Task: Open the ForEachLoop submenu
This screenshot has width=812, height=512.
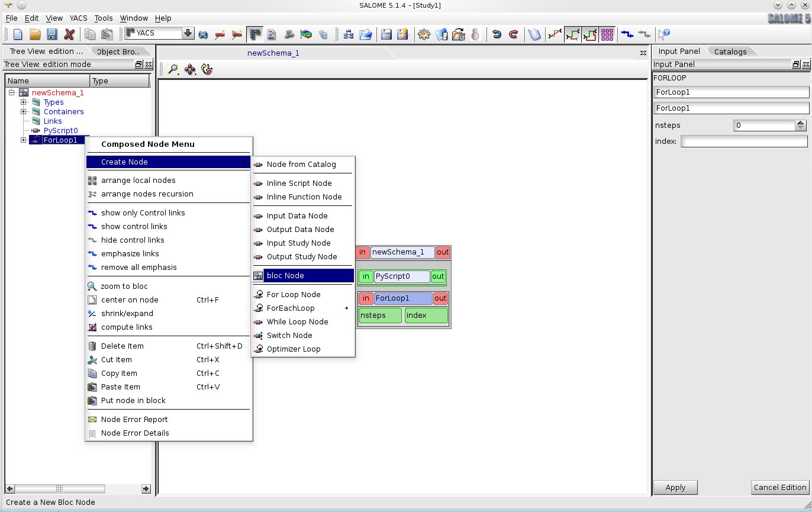Action: (302, 308)
